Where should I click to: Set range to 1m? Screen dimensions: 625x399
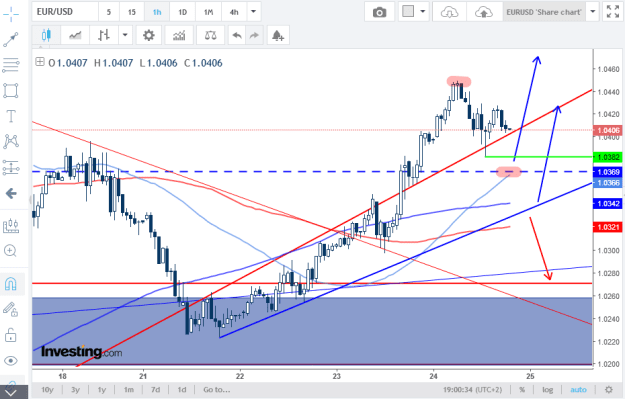click(128, 390)
